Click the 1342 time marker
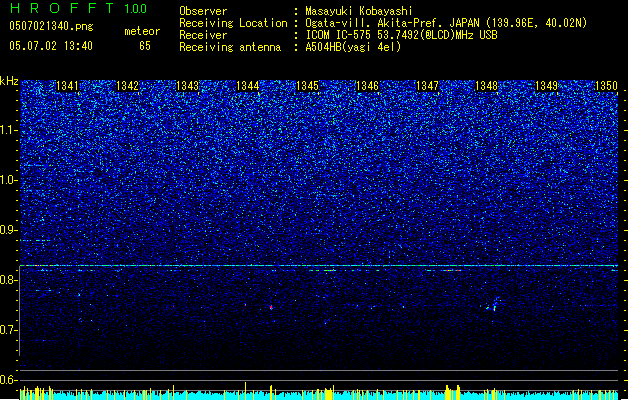This screenshot has height=400, width=629. (127, 86)
